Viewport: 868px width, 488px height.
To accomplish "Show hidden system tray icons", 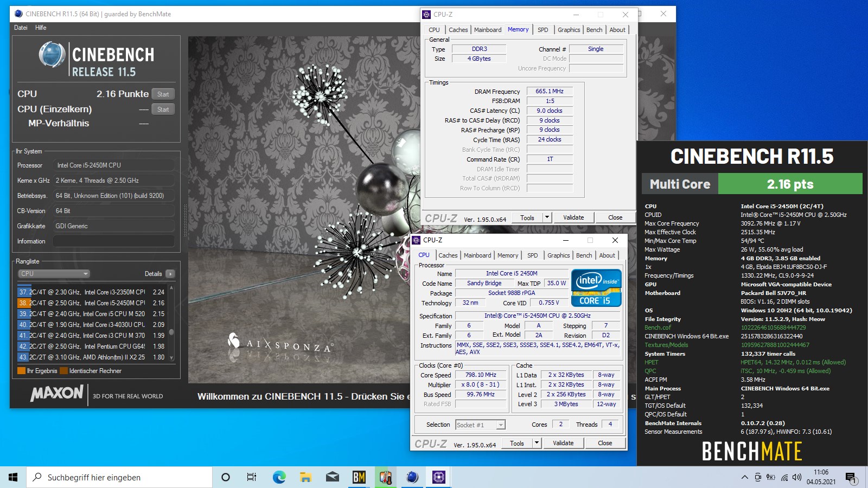I will (744, 477).
